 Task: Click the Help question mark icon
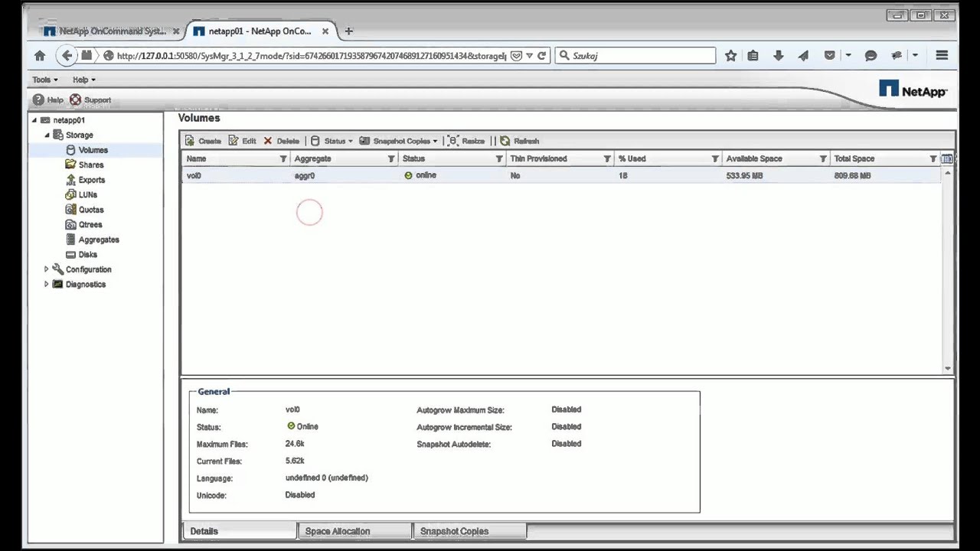38,99
